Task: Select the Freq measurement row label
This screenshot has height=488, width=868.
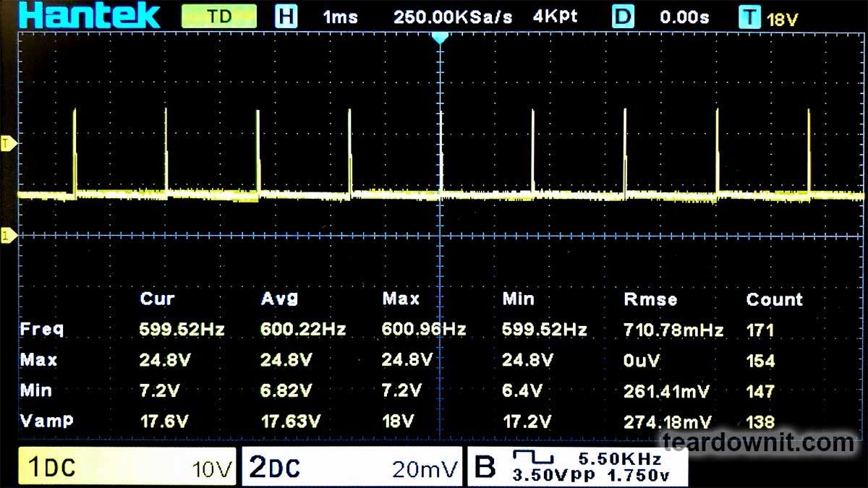Action: point(42,330)
